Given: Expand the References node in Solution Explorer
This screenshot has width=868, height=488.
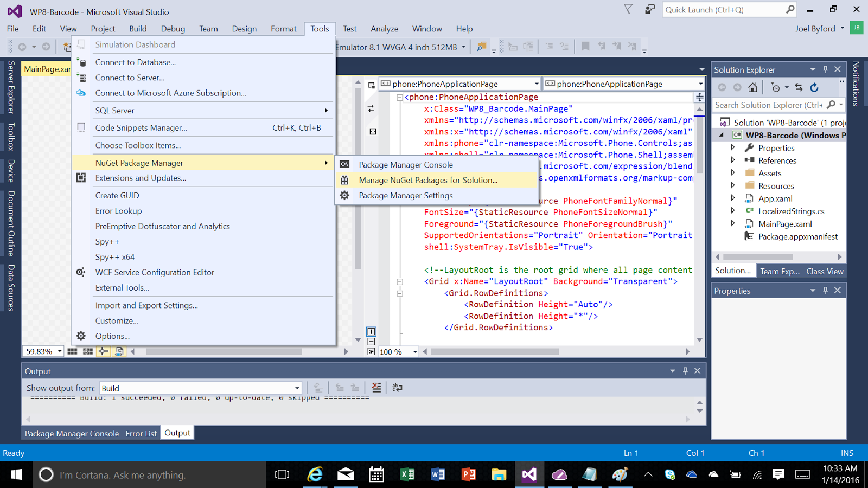Looking at the screenshot, I should [x=733, y=160].
